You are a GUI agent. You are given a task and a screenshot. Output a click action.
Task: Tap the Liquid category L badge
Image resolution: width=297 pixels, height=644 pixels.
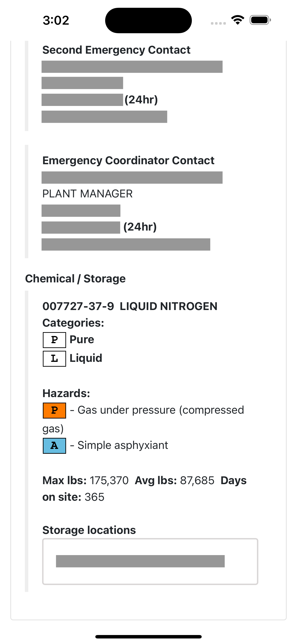[54, 358]
